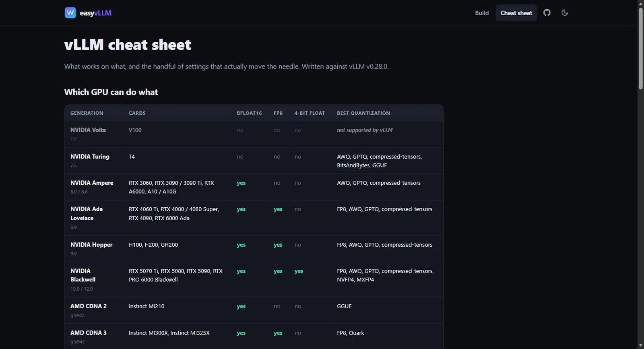
Task: Click the NVIDIA Ampere row label
Action: point(92,183)
